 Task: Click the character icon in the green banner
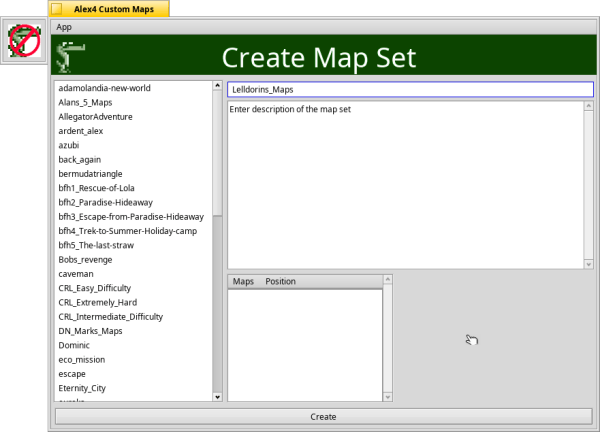pos(68,57)
